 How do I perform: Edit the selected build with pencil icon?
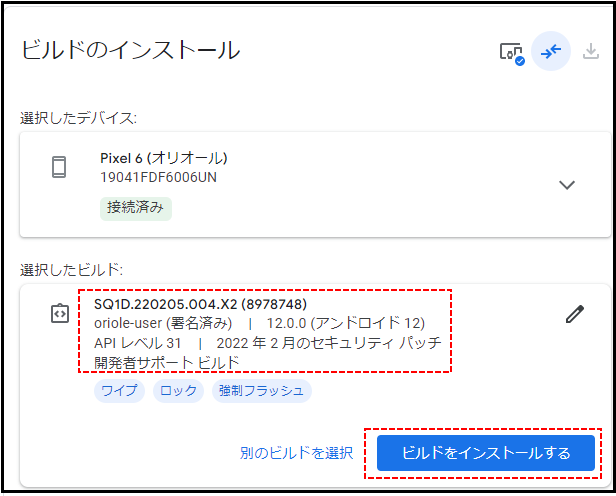[574, 314]
